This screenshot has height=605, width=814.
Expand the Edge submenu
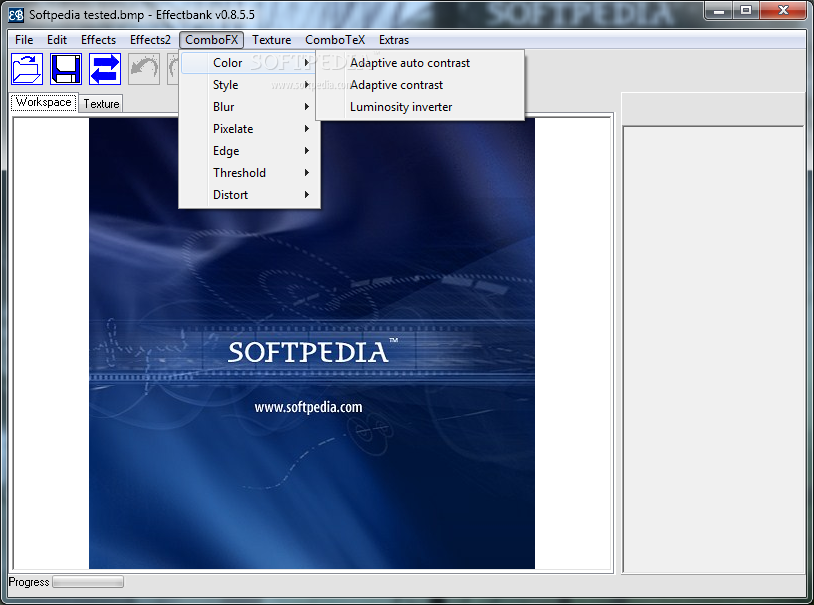tap(249, 151)
